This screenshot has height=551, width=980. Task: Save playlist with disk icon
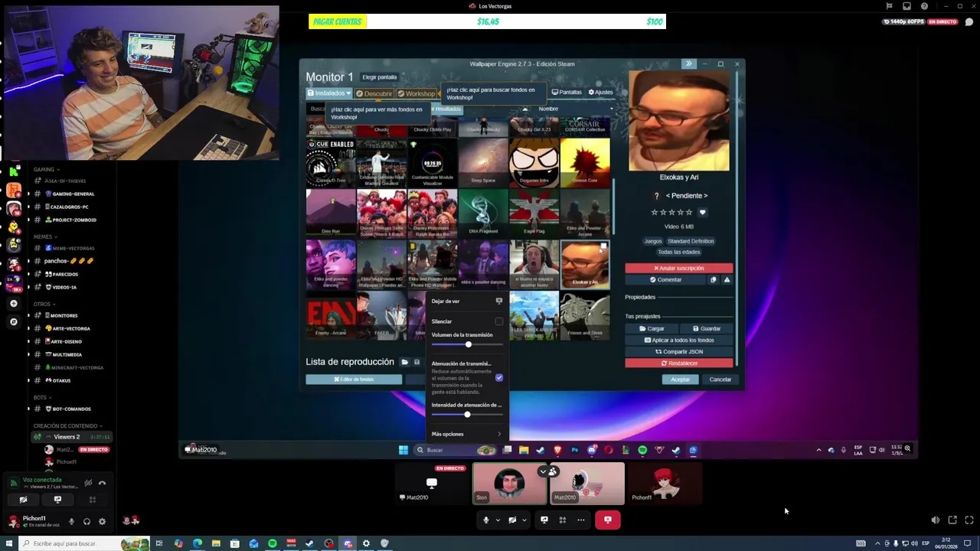(416, 362)
